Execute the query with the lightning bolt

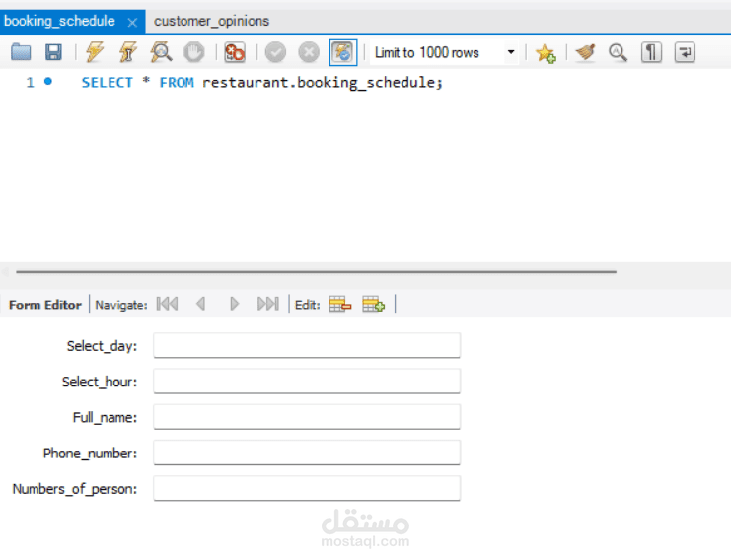95,52
